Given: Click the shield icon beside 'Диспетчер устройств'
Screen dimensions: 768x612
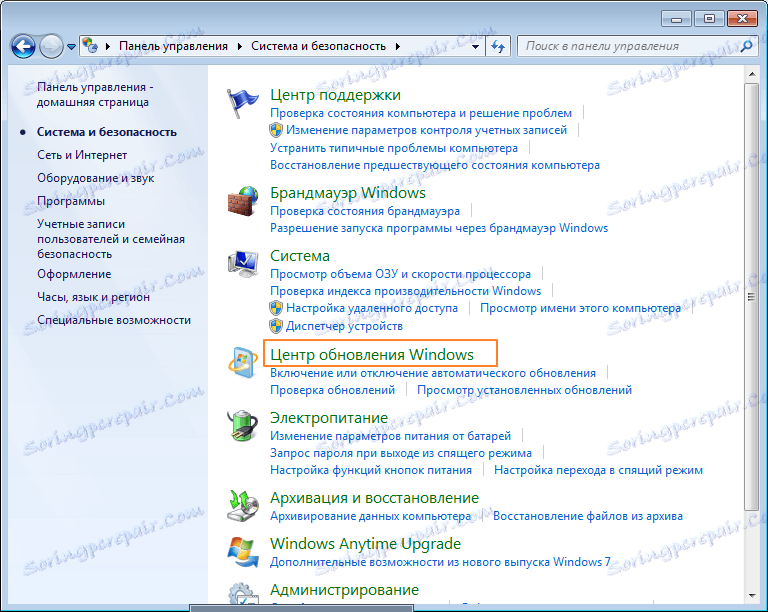Looking at the screenshot, I should [x=276, y=326].
